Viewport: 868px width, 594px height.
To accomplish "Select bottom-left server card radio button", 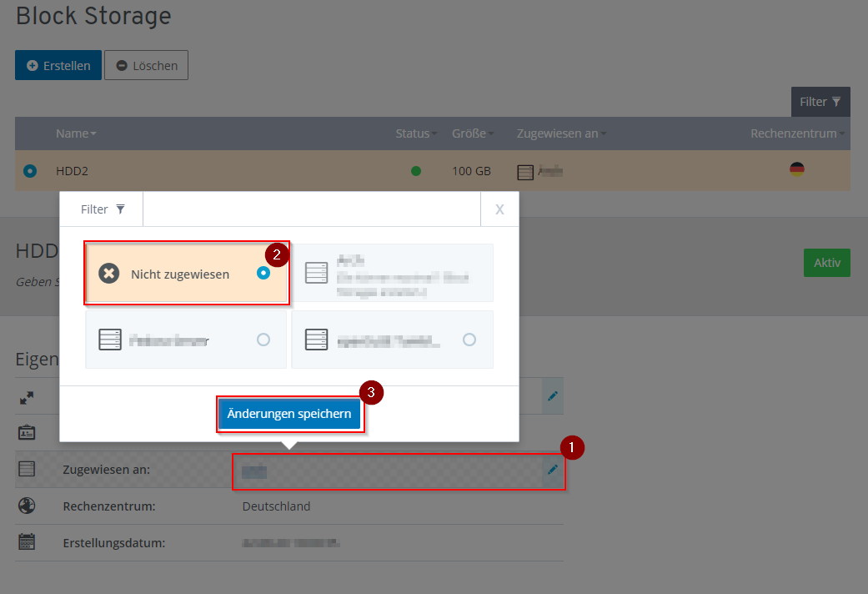I will [x=263, y=340].
